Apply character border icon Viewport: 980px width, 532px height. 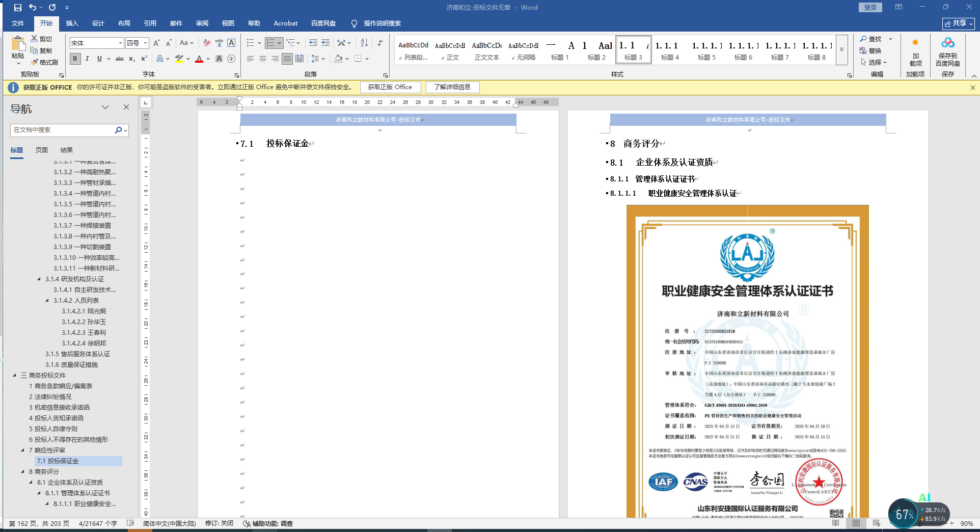pos(231,43)
